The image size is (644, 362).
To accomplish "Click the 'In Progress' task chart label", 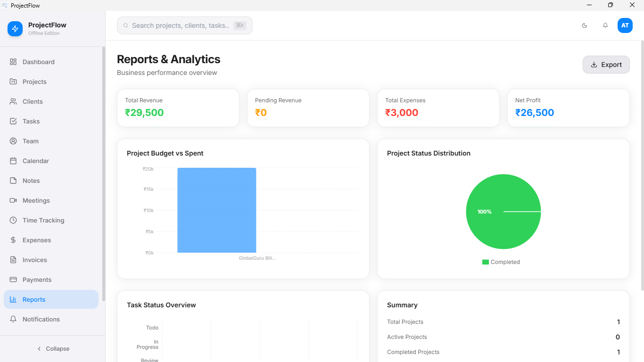I will pos(148,344).
